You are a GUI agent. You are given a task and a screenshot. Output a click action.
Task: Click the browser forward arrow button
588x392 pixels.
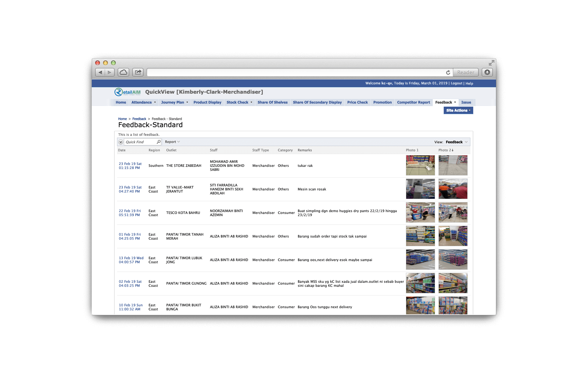click(109, 72)
